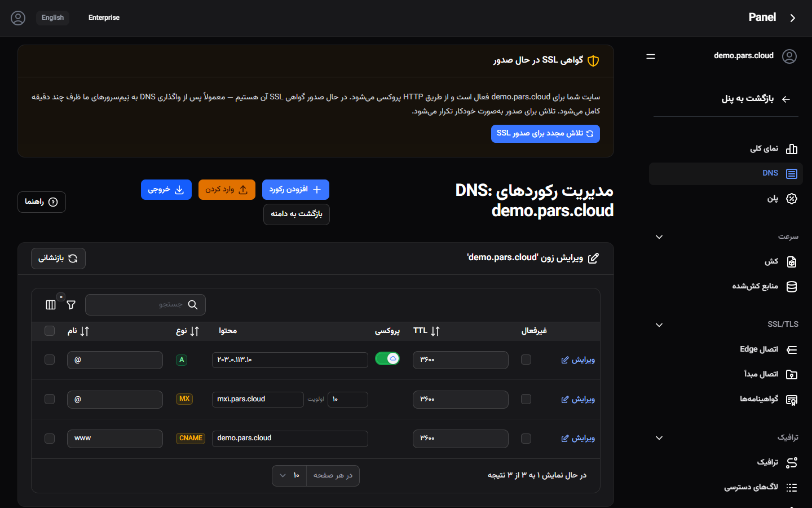
Task: Click the edit zone pencil icon
Action: (593, 259)
